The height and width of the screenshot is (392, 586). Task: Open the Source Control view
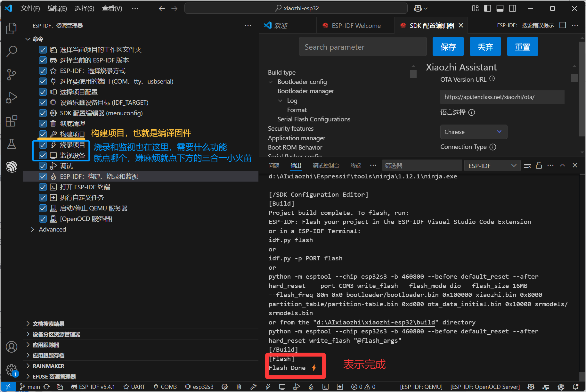(x=12, y=74)
